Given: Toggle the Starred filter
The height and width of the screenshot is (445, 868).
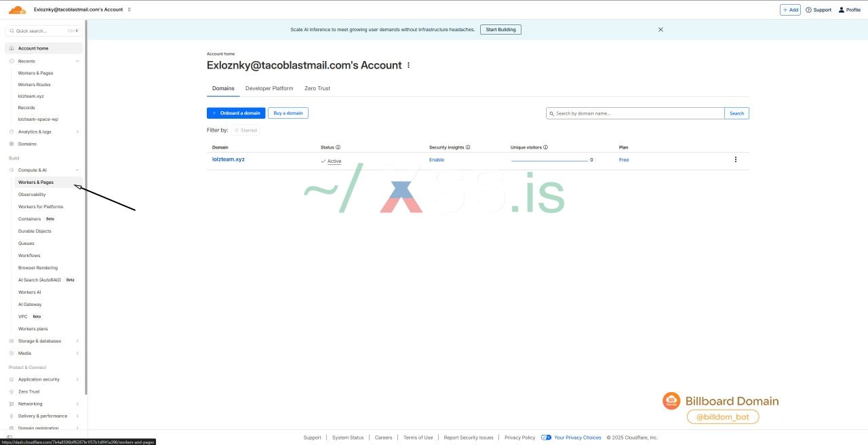Looking at the screenshot, I should point(245,130).
